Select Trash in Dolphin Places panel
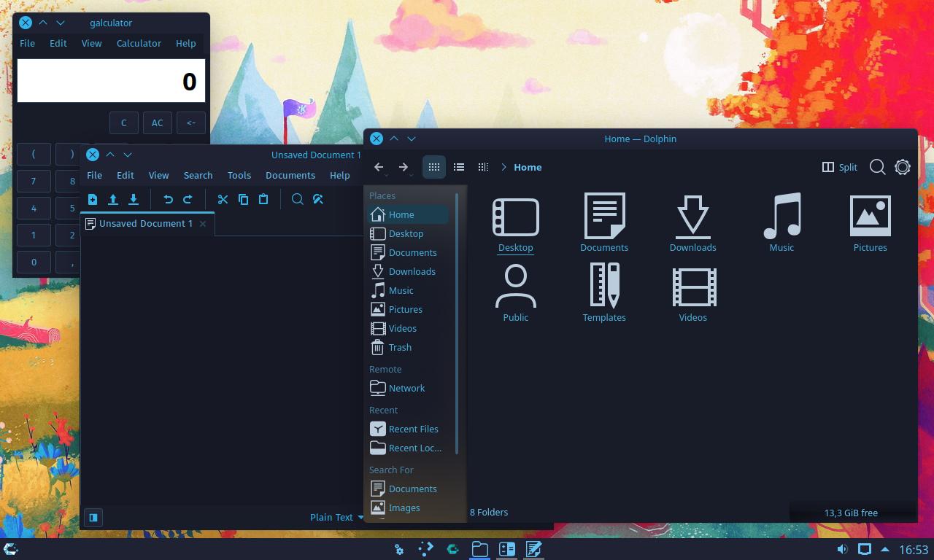The image size is (934, 560). 409,347
